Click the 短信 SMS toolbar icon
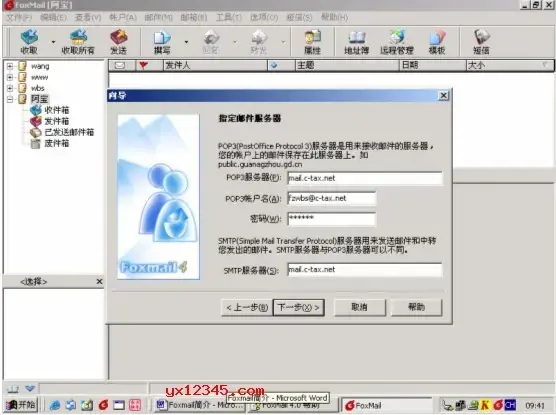The image size is (556, 415). 481,42
